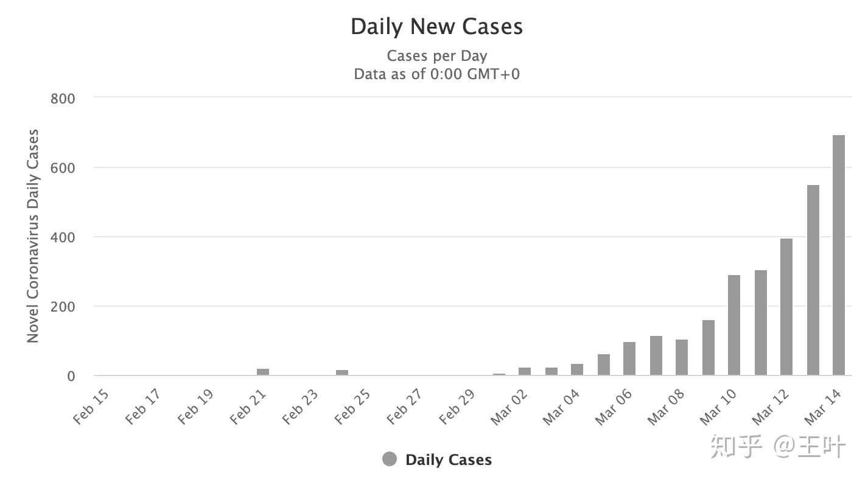Select the Cases per Day subtitle

point(436,56)
